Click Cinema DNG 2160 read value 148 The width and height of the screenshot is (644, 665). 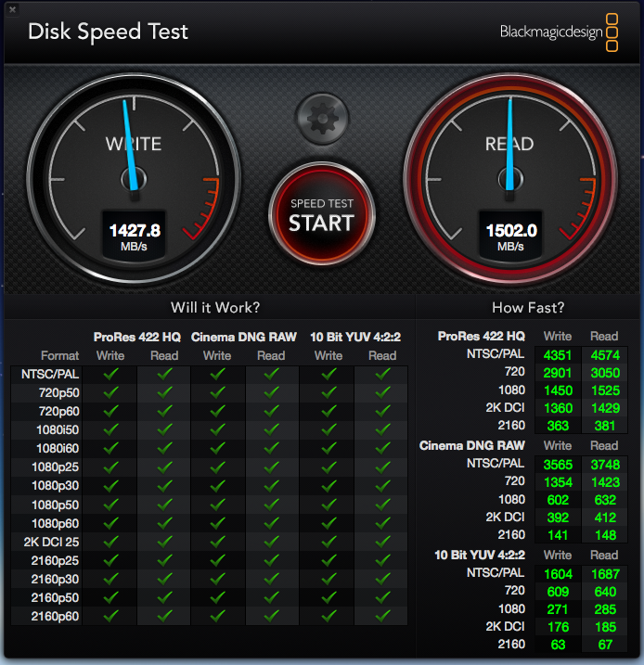(605, 535)
